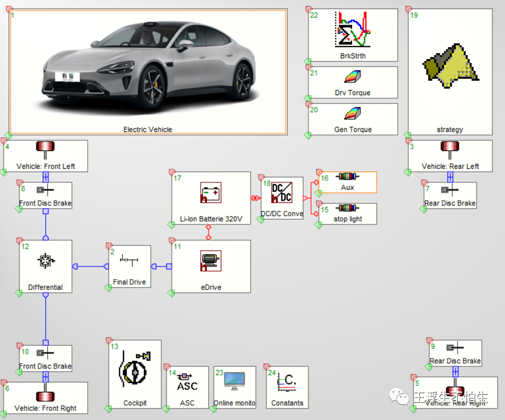Image resolution: width=505 pixels, height=420 pixels.
Task: Select the stop light resistor icon
Action: coord(347,208)
